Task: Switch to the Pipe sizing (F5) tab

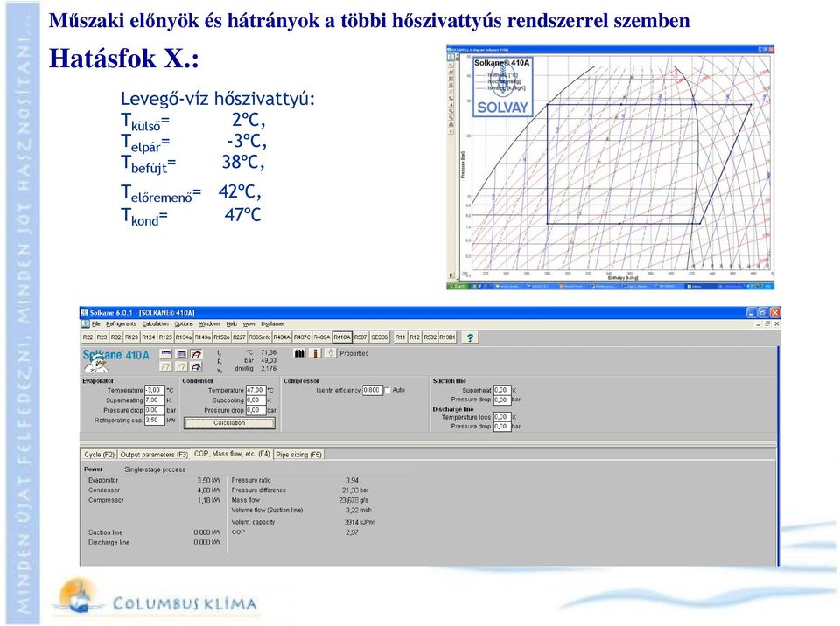Action: click(298, 454)
